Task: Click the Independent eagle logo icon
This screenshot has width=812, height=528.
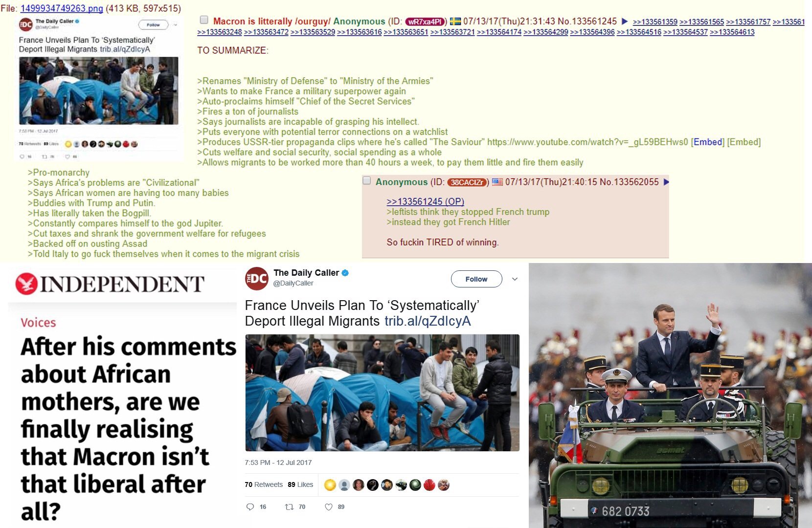Action: coord(26,284)
